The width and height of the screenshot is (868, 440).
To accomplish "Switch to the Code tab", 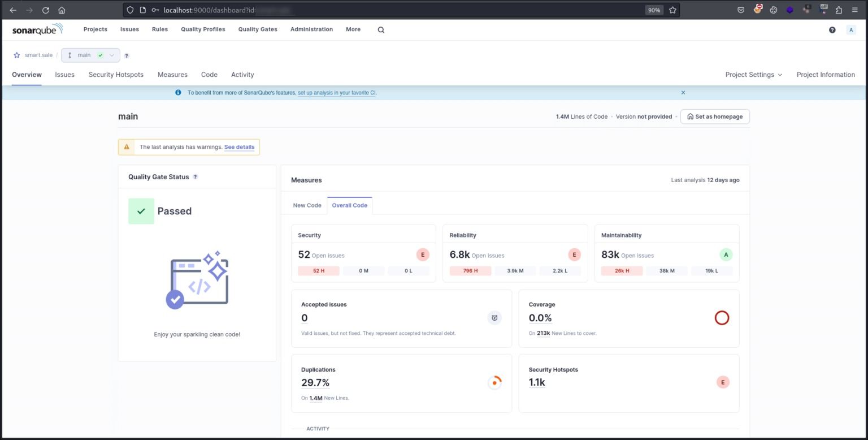I will tap(209, 75).
